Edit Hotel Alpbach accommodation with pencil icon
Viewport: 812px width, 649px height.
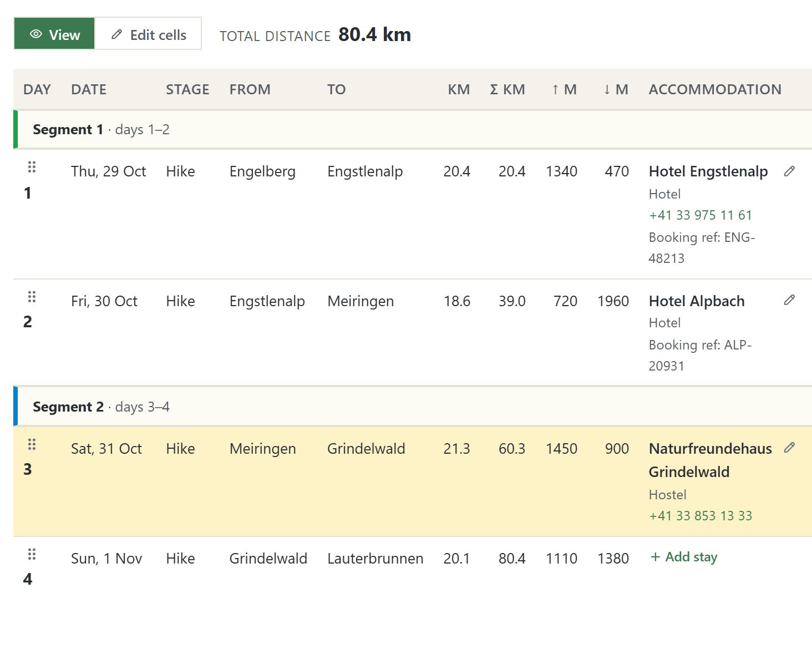tap(789, 300)
